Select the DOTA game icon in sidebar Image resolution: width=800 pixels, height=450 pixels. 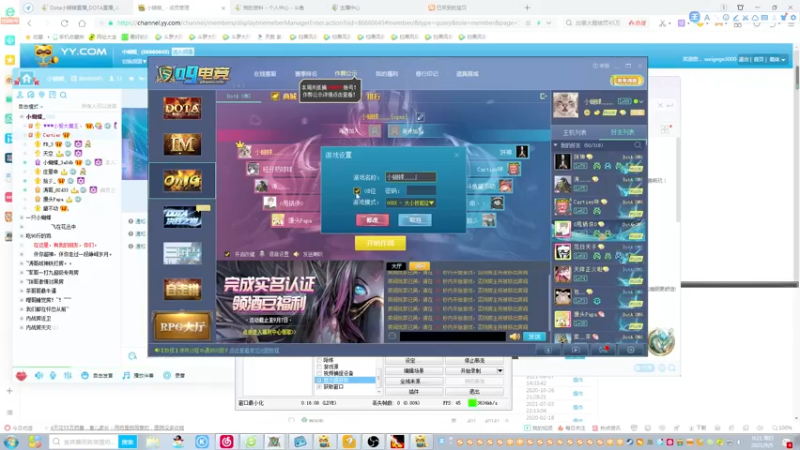182,108
